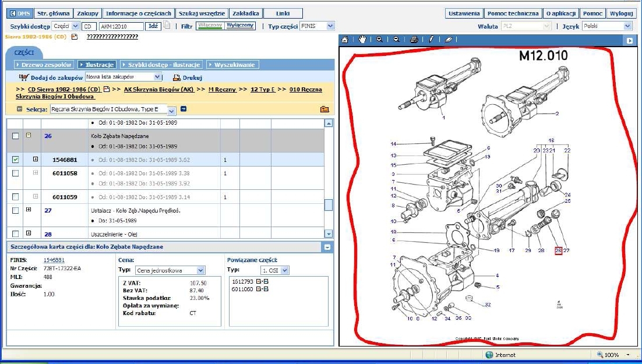642x364 pixels.
Task: Expand part 1546881 row
Action: [36, 159]
